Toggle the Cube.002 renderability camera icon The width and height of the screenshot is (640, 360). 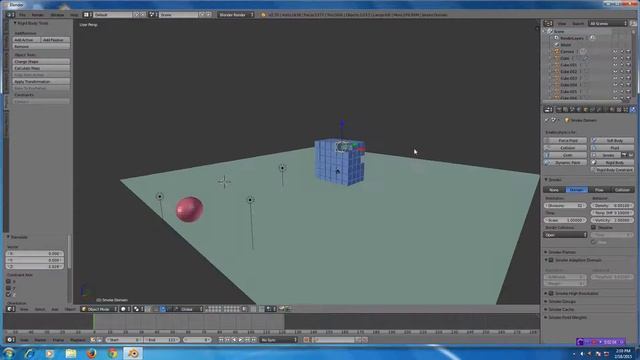point(628,72)
